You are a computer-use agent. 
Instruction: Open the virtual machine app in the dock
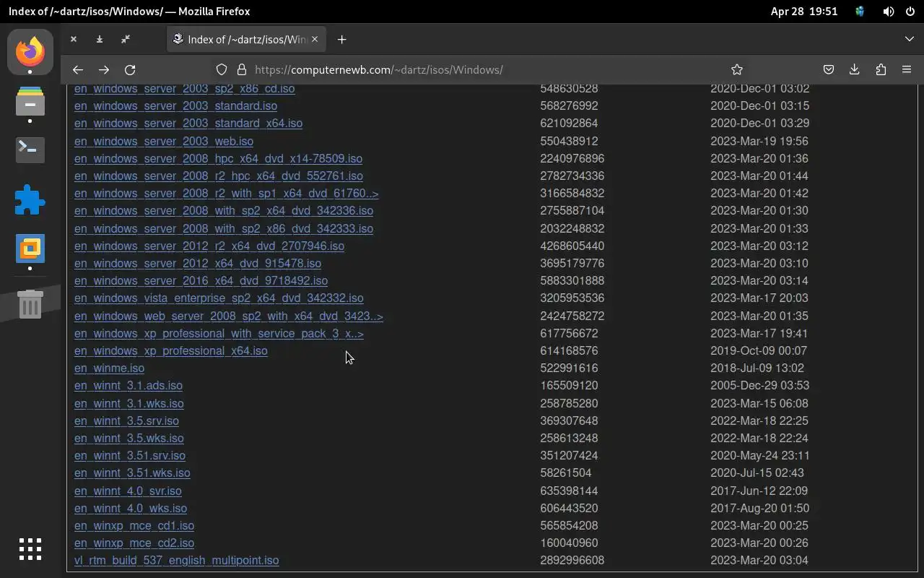(x=30, y=249)
